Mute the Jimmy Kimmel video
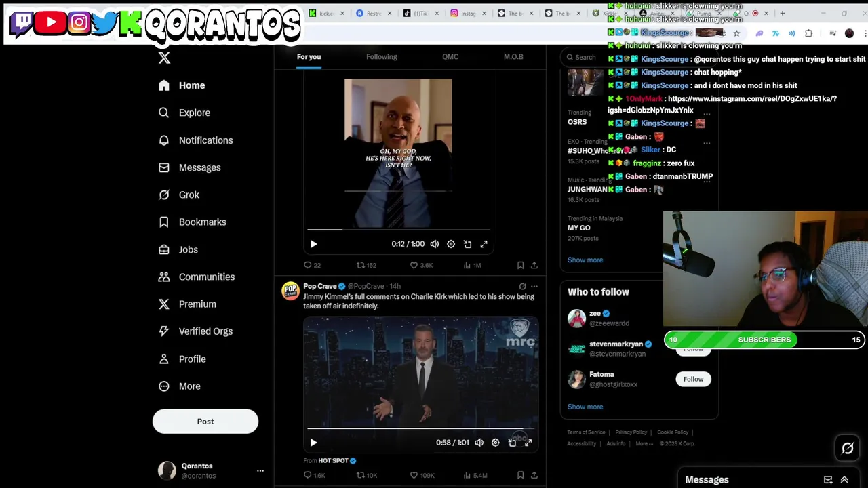The image size is (868, 488). pos(479,443)
